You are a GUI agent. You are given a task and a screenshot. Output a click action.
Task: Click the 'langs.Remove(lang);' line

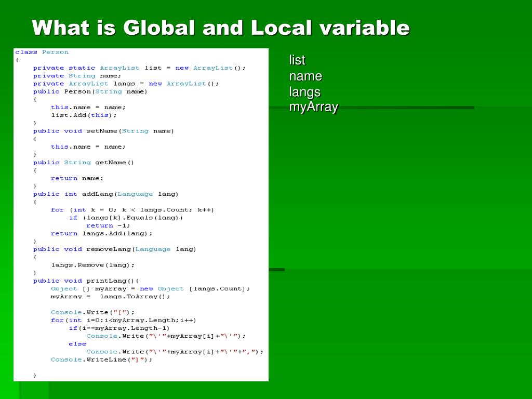click(92, 265)
